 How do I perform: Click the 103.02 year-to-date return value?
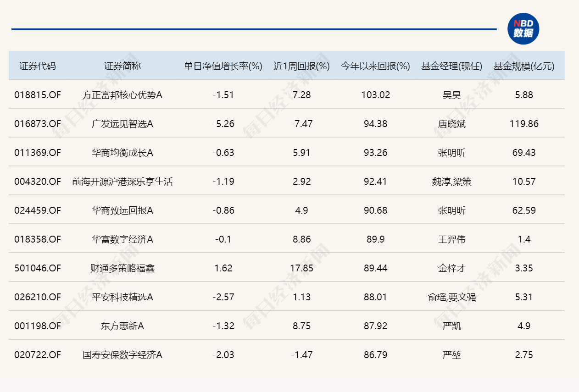(376, 95)
